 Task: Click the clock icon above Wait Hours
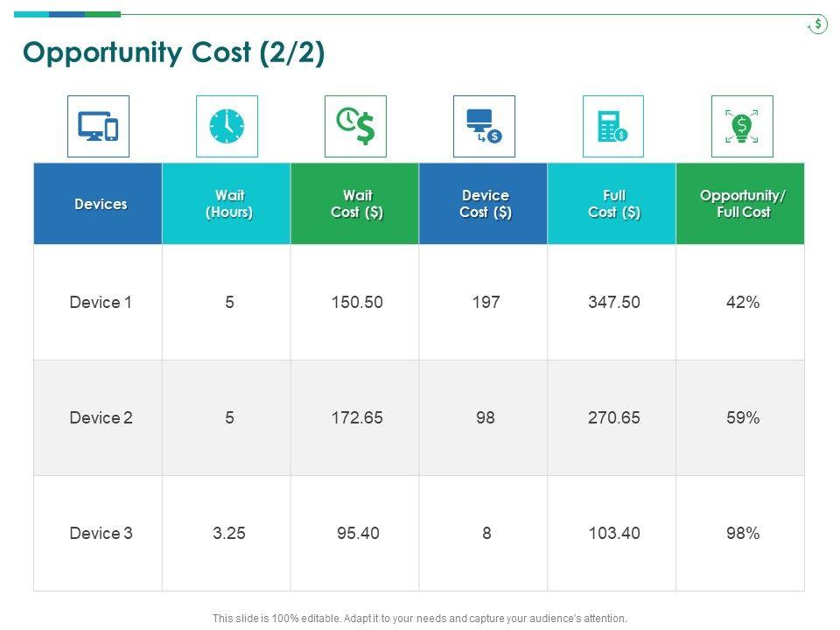pos(227,127)
